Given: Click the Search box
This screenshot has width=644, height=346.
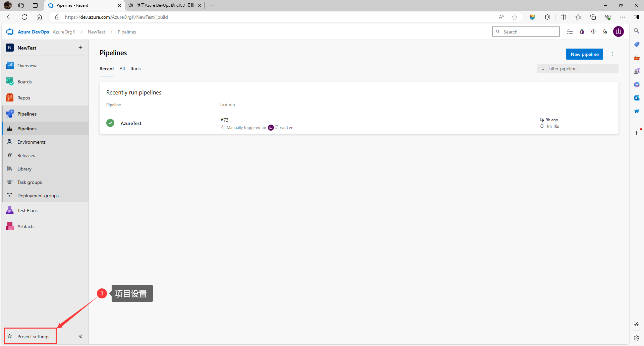Looking at the screenshot, I should (526, 32).
